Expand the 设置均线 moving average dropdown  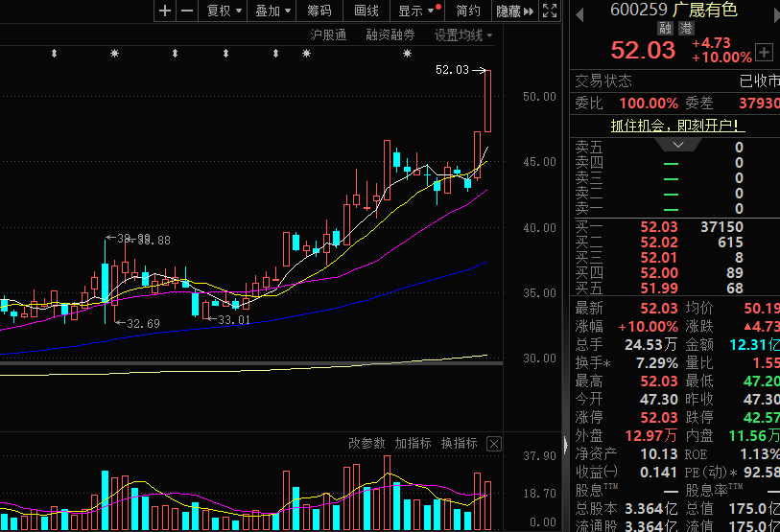[x=463, y=35]
